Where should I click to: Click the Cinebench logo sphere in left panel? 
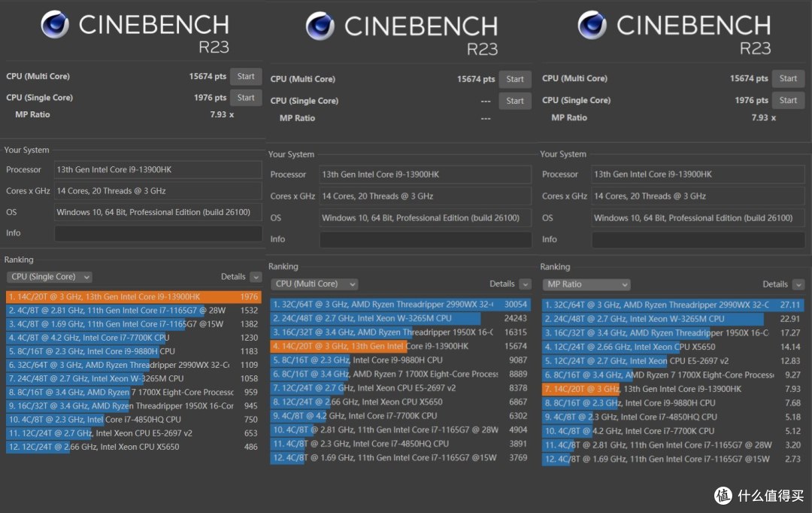[x=55, y=24]
